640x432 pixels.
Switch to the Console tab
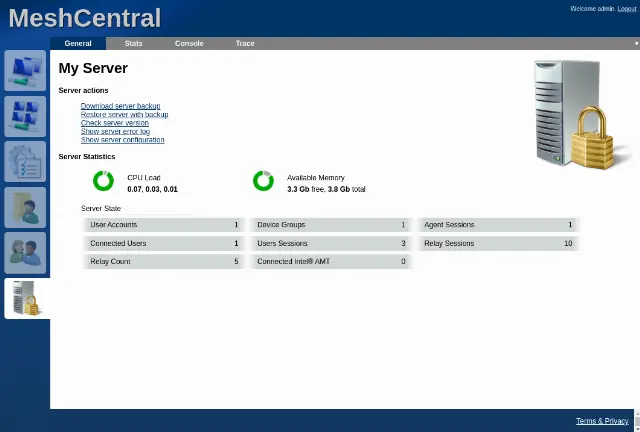pos(189,43)
